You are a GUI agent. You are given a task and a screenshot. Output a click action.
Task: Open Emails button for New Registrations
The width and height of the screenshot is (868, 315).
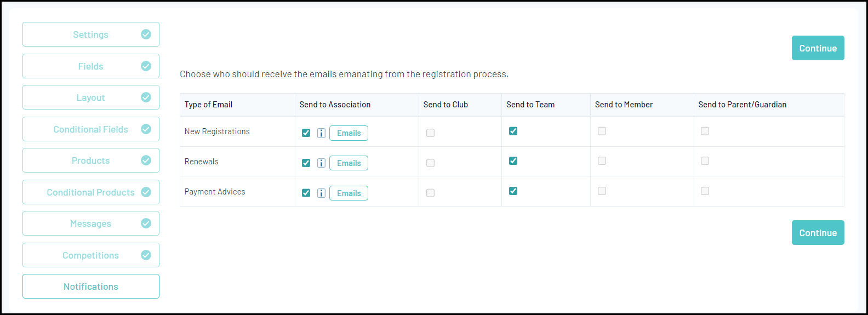(x=349, y=133)
